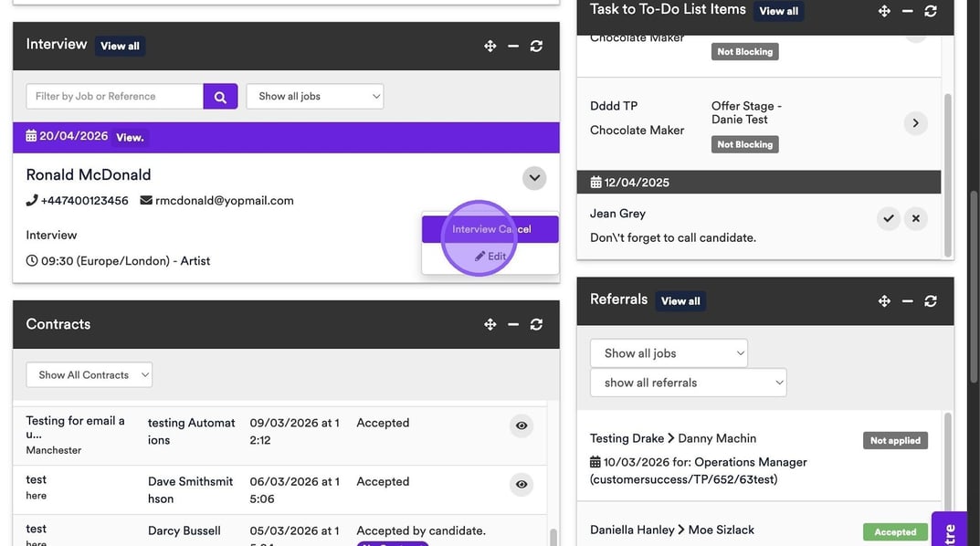This screenshot has width=980, height=546.
Task: Click View all in Referrals header
Action: (680, 301)
